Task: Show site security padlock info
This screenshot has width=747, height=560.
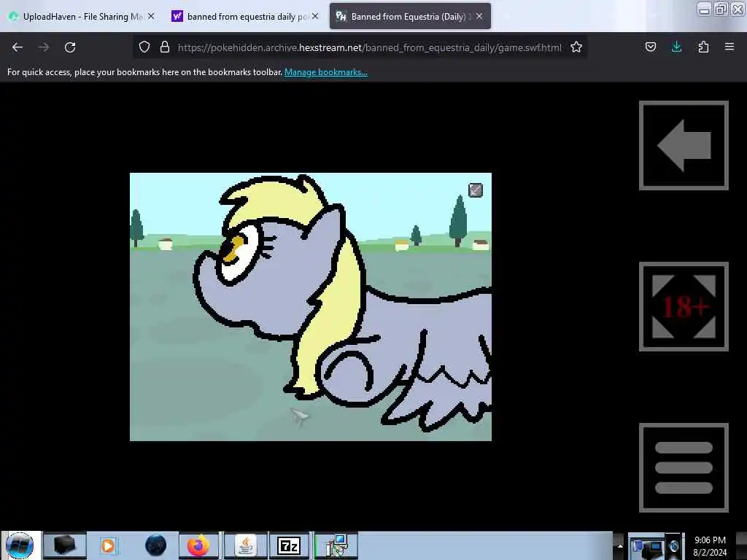Action: pyautogui.click(x=165, y=47)
